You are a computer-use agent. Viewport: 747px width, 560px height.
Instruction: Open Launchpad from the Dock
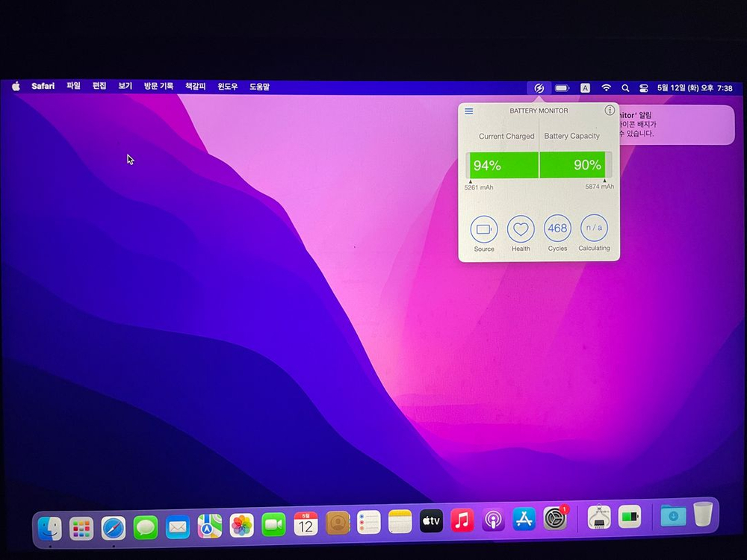pyautogui.click(x=81, y=528)
